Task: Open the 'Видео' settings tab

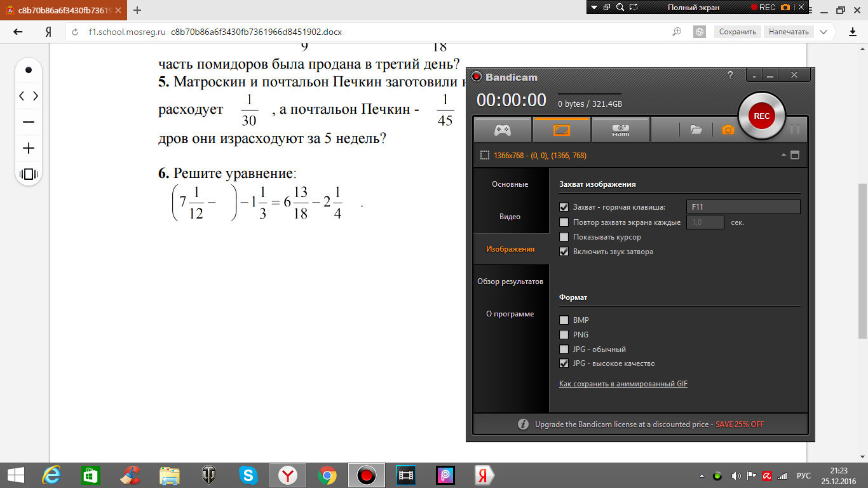Action: pyautogui.click(x=510, y=217)
